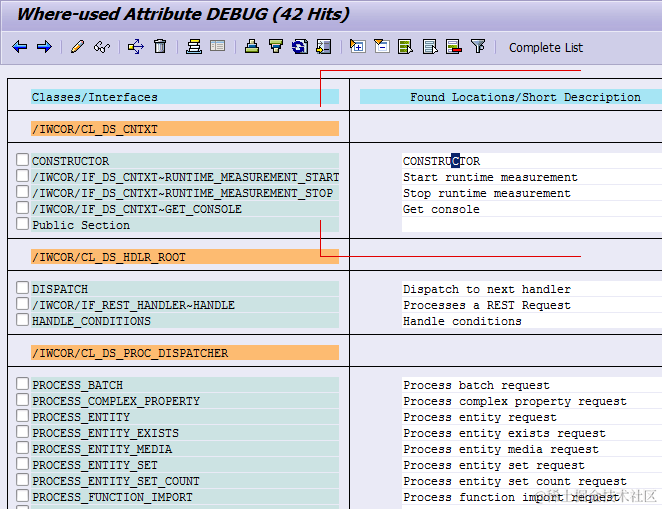Click the grayed list layout icon
The height and width of the screenshot is (509, 662).
pyautogui.click(x=217, y=46)
